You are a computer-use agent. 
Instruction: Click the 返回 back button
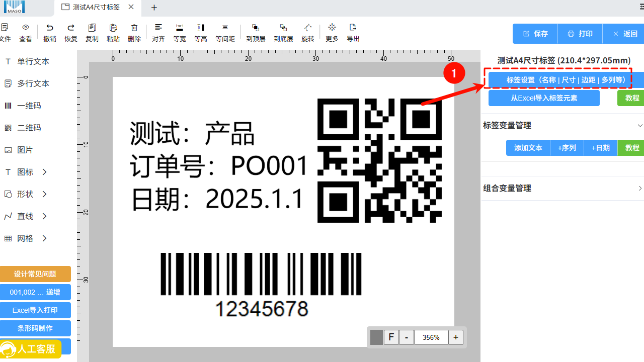click(624, 34)
